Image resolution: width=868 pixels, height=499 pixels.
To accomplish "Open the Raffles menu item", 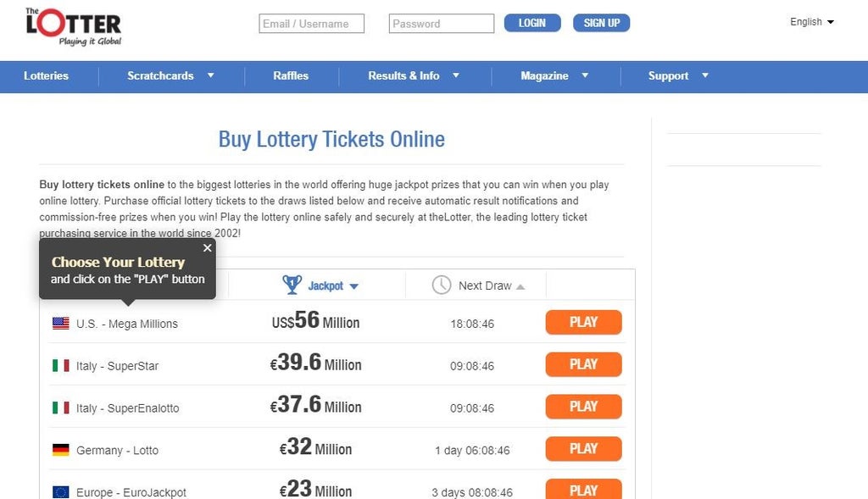I will [291, 75].
